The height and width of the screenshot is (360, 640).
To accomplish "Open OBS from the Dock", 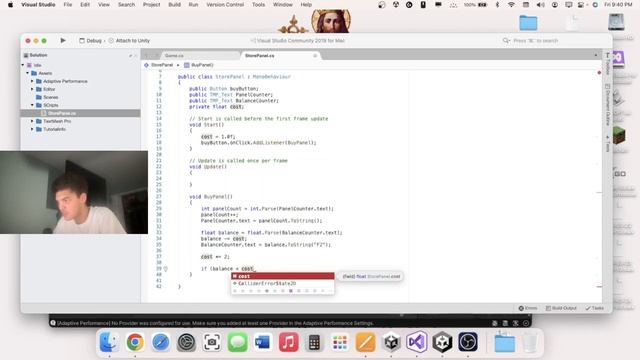I will pos(468,342).
